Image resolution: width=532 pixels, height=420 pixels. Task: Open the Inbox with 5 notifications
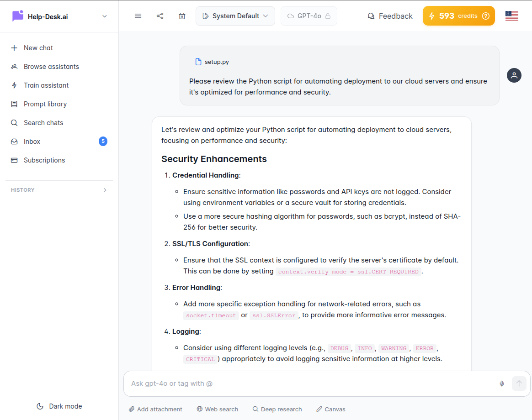tap(32, 141)
